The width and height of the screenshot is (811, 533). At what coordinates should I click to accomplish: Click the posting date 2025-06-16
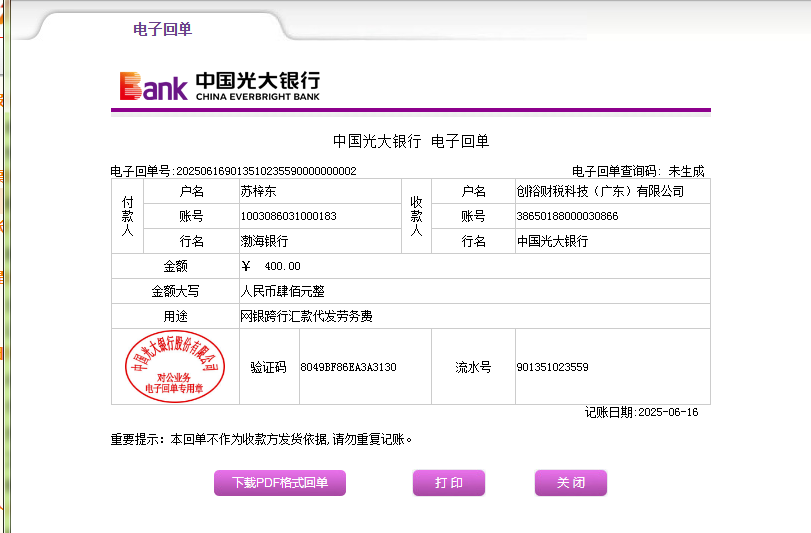[668, 412]
